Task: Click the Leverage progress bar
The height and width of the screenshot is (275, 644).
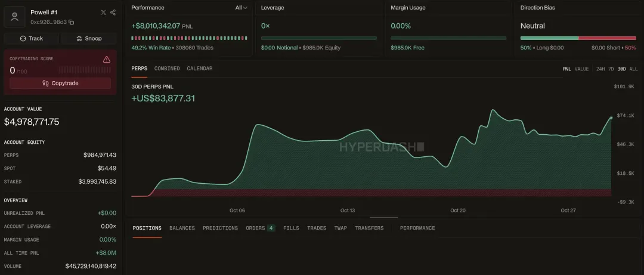Action: point(318,38)
